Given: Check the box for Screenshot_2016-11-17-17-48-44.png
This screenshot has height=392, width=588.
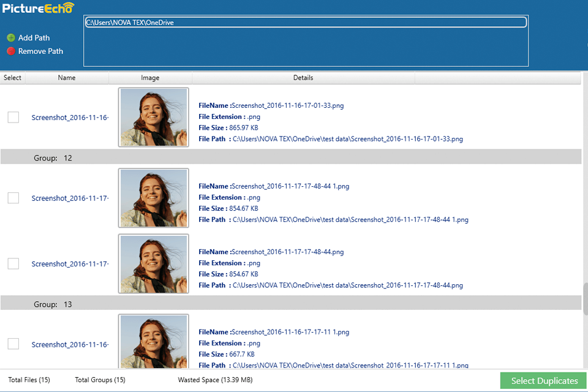Looking at the screenshot, I should pyautogui.click(x=13, y=263).
